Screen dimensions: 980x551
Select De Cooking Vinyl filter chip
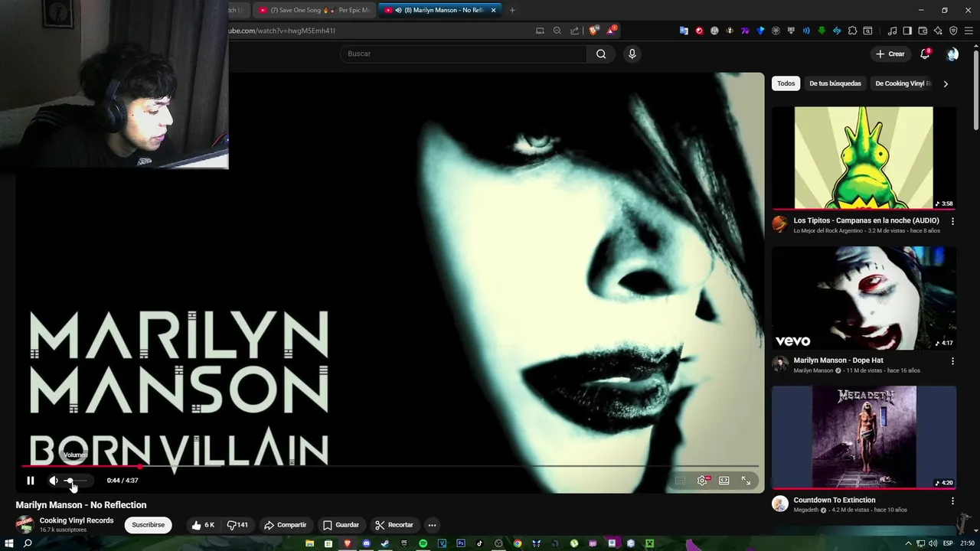tap(903, 83)
